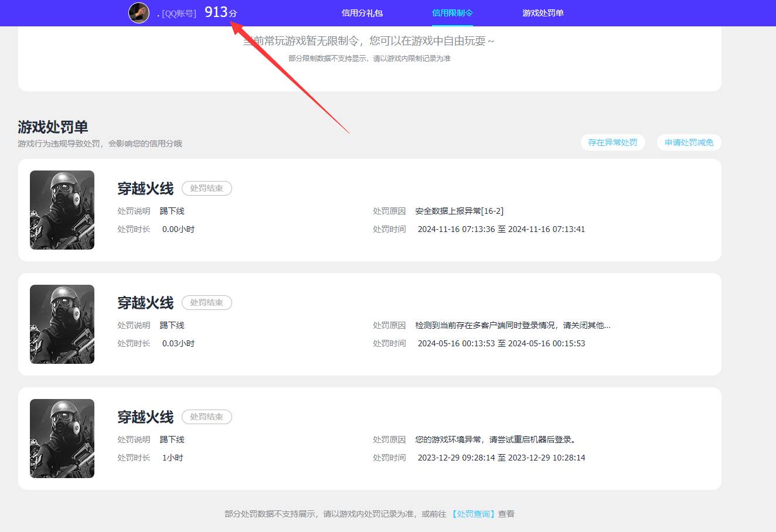The height and width of the screenshot is (532, 776).
Task: Click 处罚结束 badge on the 2024-11-16 record
Action: pyautogui.click(x=206, y=188)
